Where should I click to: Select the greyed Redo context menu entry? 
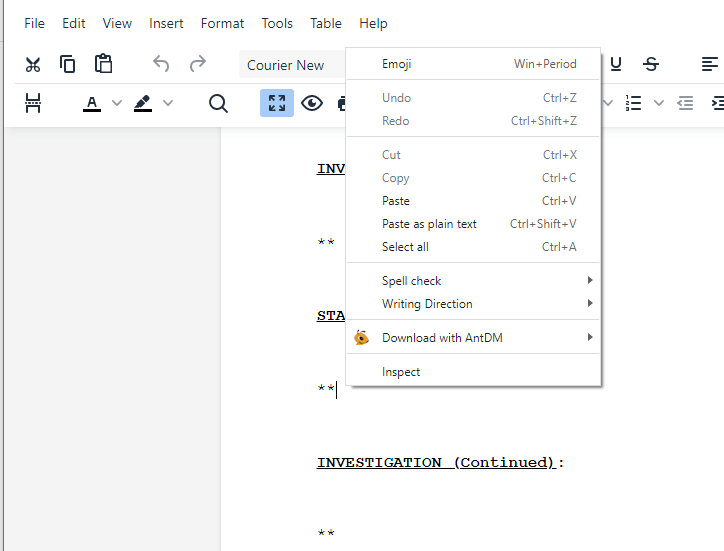473,121
